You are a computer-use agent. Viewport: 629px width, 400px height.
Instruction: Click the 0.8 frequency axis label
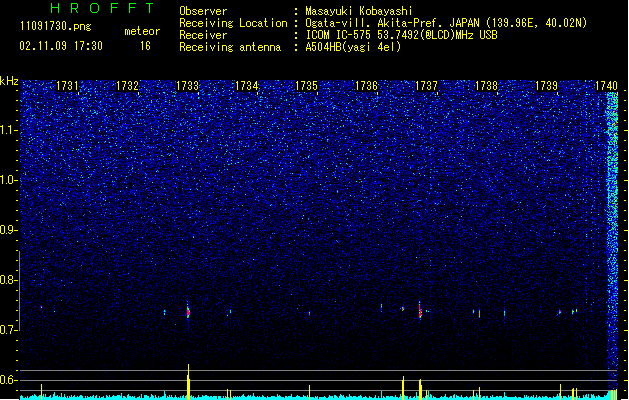click(x=9, y=280)
